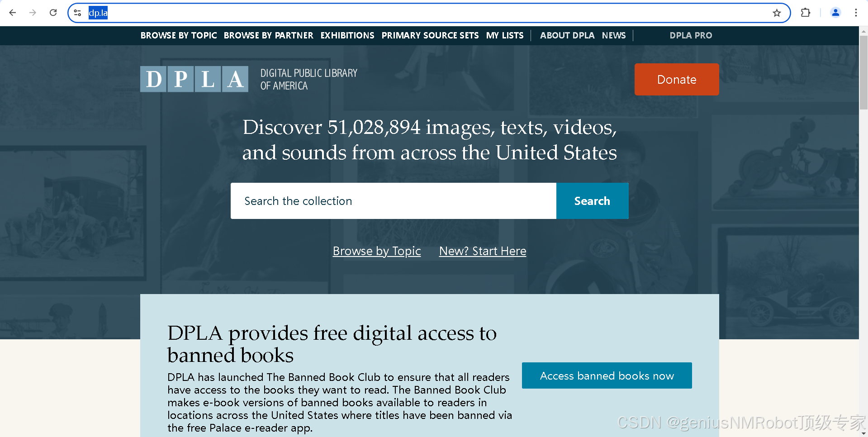Image resolution: width=868 pixels, height=437 pixels.
Task: Click the Digital Public Library of America text
Action: 309,79
